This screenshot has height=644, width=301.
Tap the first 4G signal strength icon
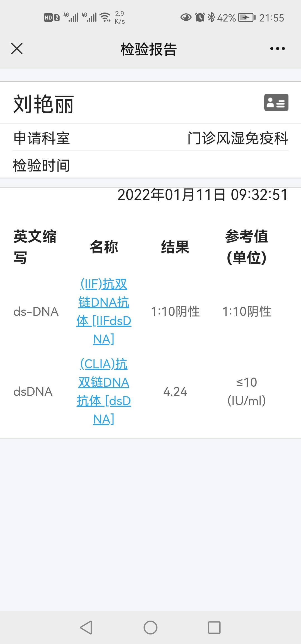pyautogui.click(x=72, y=17)
